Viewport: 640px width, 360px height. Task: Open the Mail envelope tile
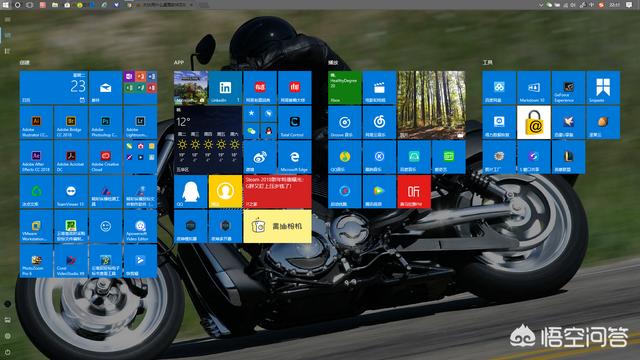coord(105,88)
